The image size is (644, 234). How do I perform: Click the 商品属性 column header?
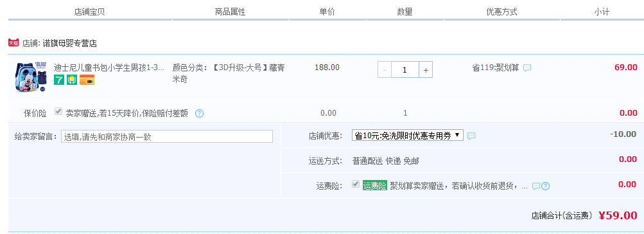(230, 12)
